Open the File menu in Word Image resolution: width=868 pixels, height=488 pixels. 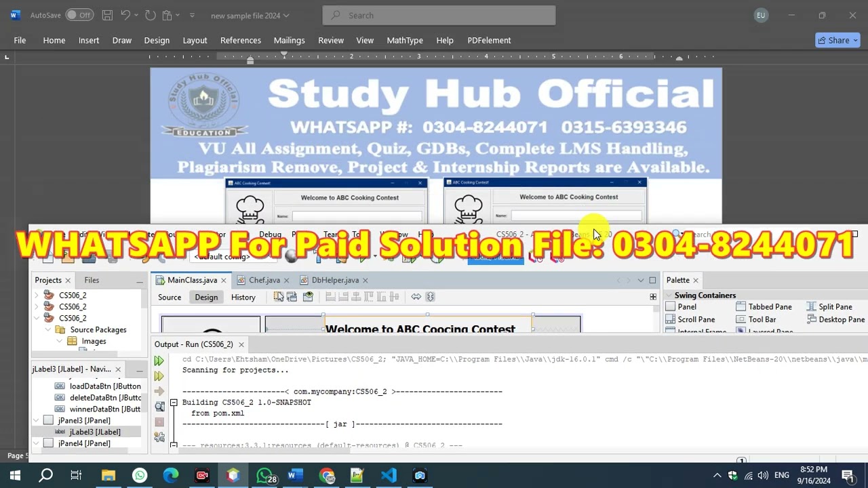(x=20, y=40)
